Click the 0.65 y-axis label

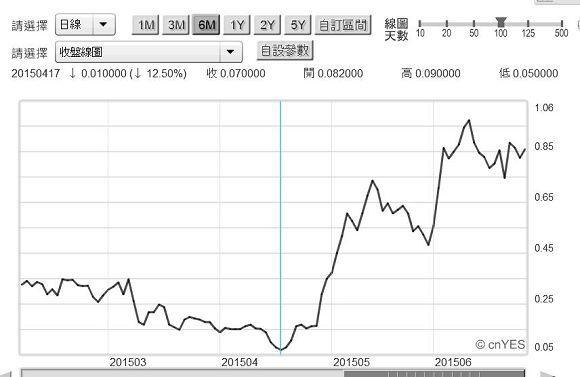(x=544, y=197)
